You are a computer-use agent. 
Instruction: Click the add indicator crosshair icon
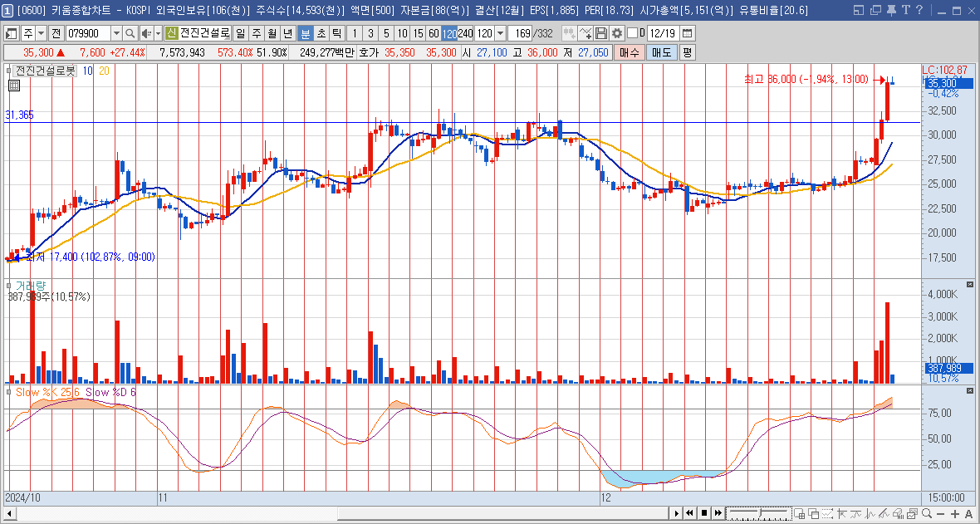tap(586, 33)
